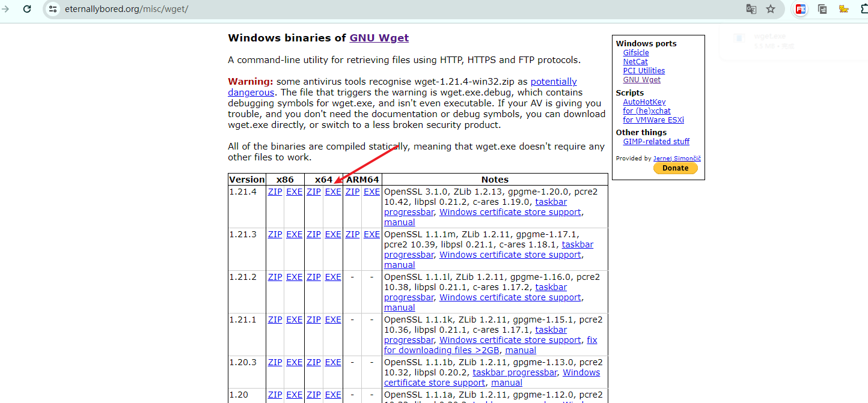
Task: Visit Jernej Simončič author link
Action: (x=677, y=159)
